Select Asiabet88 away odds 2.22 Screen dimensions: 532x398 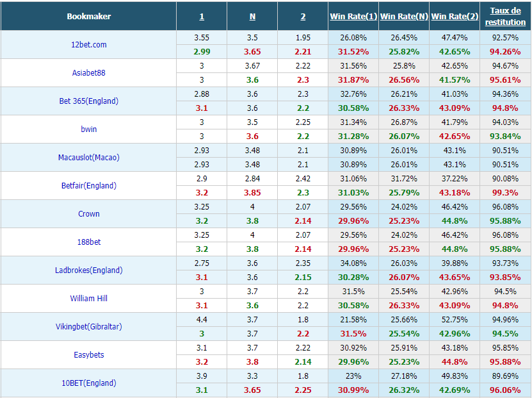[x=303, y=66]
